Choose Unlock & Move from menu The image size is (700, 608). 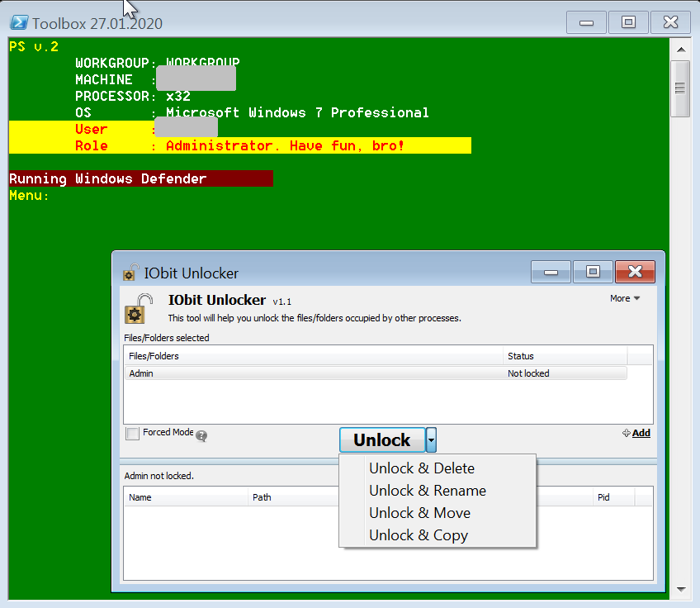tap(419, 513)
